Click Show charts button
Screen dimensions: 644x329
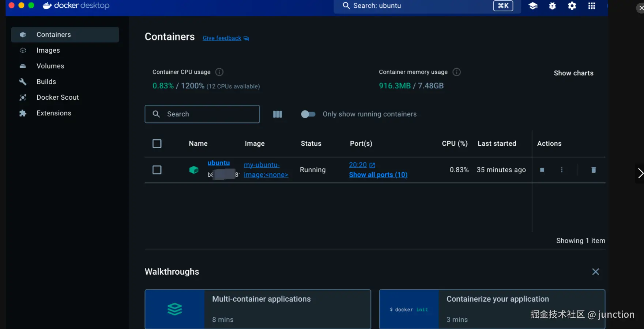(x=573, y=73)
